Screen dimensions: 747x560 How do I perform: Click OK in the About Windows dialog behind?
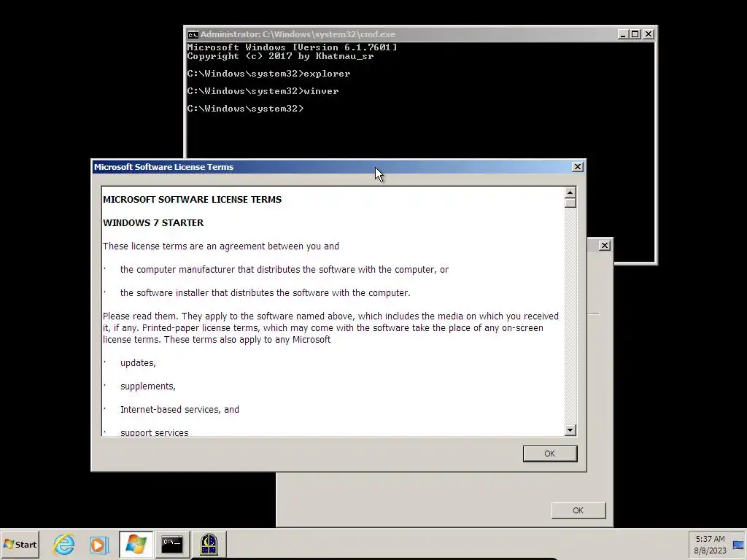click(578, 510)
